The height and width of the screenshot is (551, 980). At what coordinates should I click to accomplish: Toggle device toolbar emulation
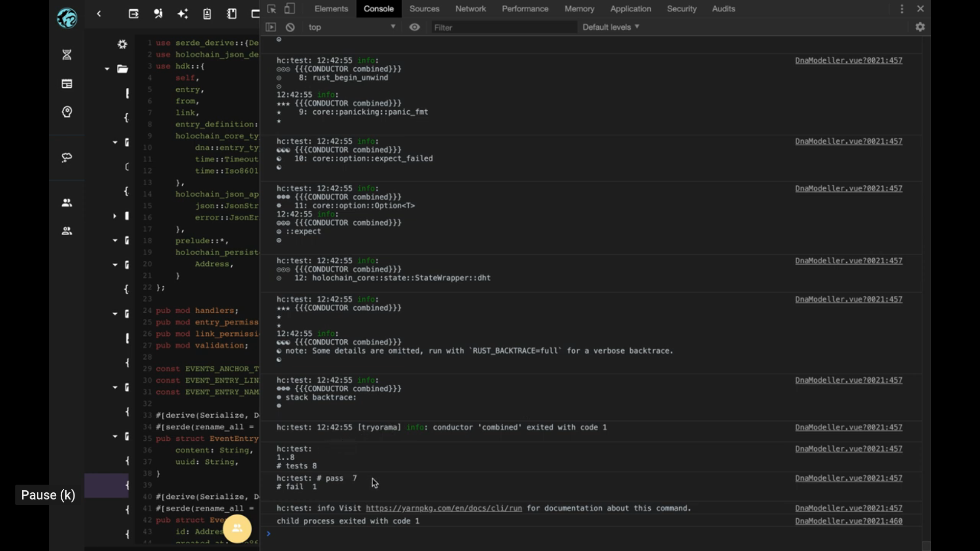pyautogui.click(x=289, y=9)
